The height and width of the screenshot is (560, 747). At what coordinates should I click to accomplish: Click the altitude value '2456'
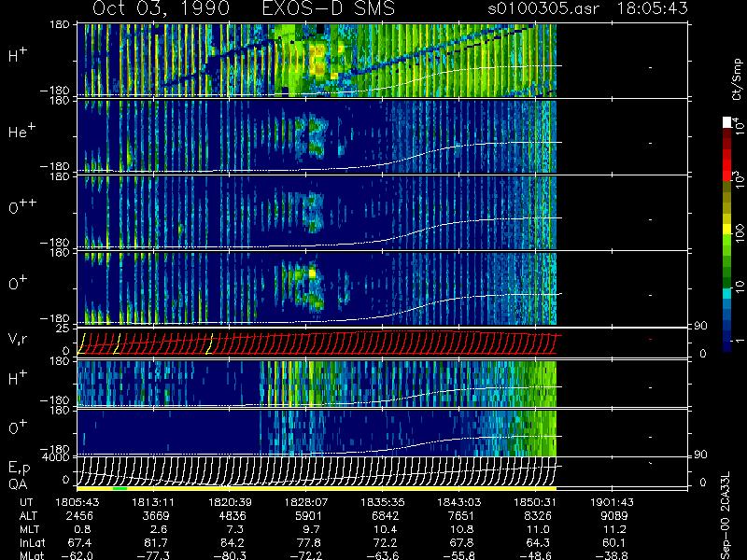tap(79, 516)
